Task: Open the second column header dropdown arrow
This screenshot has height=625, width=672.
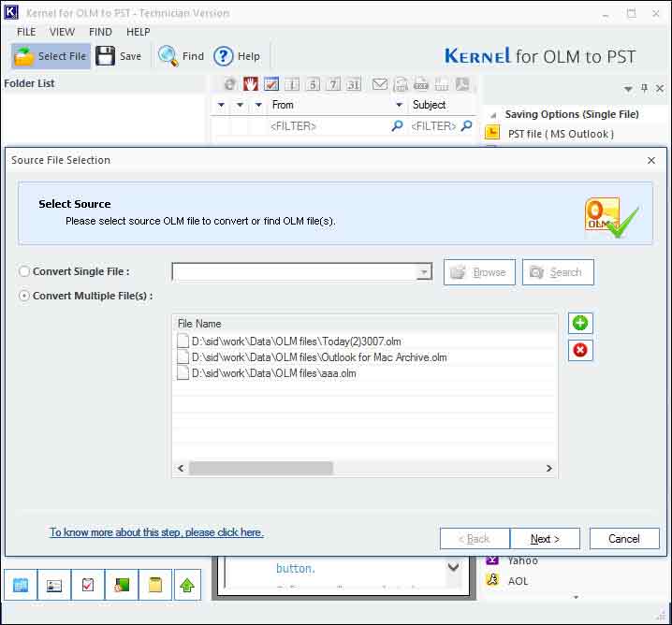Action: click(240, 105)
